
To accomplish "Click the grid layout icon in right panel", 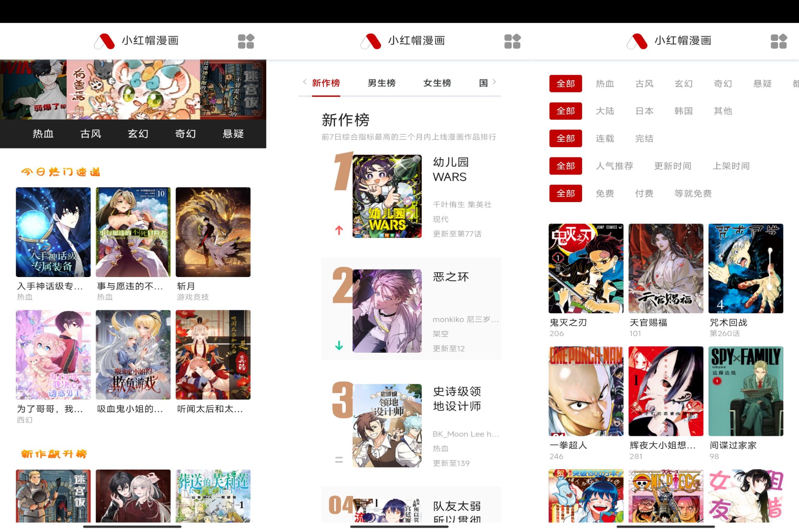I will [779, 40].
